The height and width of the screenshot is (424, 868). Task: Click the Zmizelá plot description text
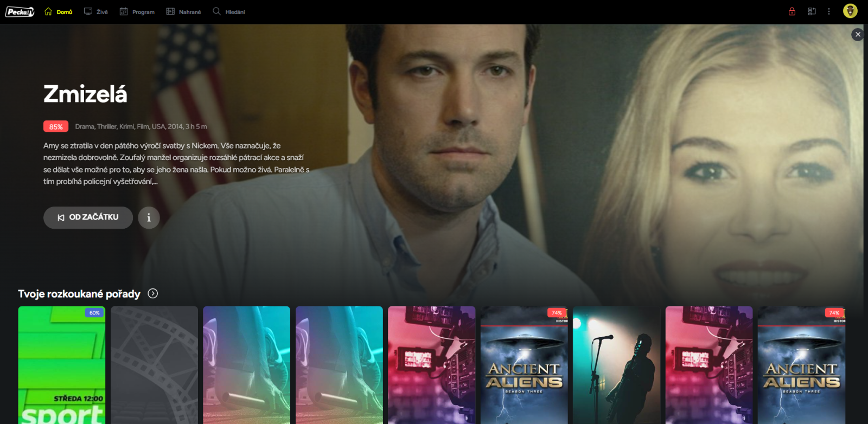coord(177,163)
